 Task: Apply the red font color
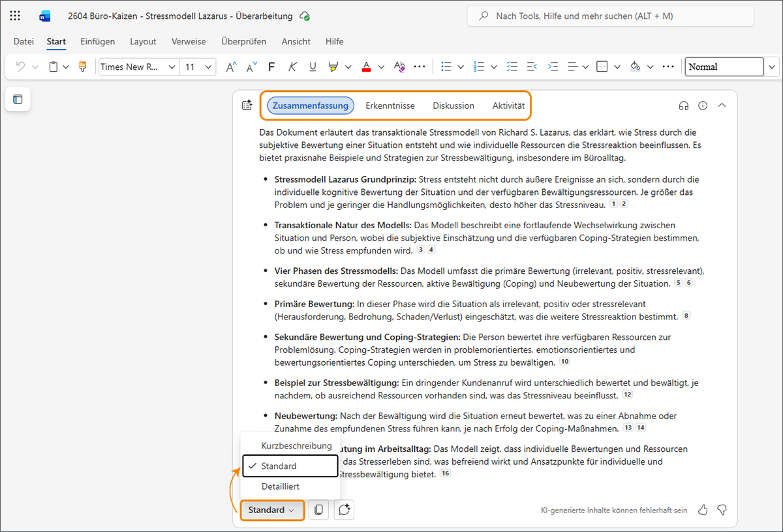coord(366,66)
